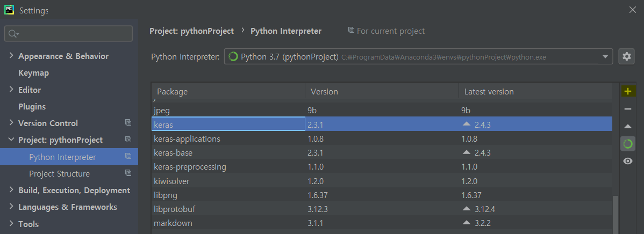Select the jpeg package row

pyautogui.click(x=382, y=110)
